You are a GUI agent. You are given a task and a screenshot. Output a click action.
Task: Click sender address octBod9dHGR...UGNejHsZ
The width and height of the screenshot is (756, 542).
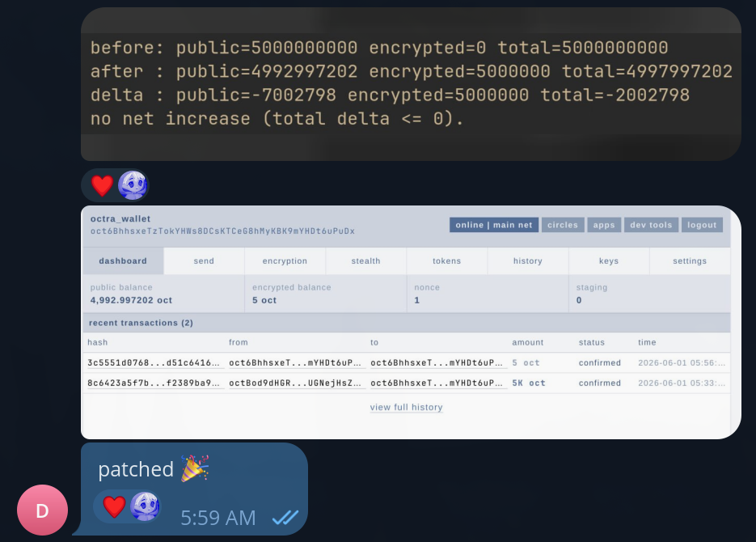tap(295, 383)
